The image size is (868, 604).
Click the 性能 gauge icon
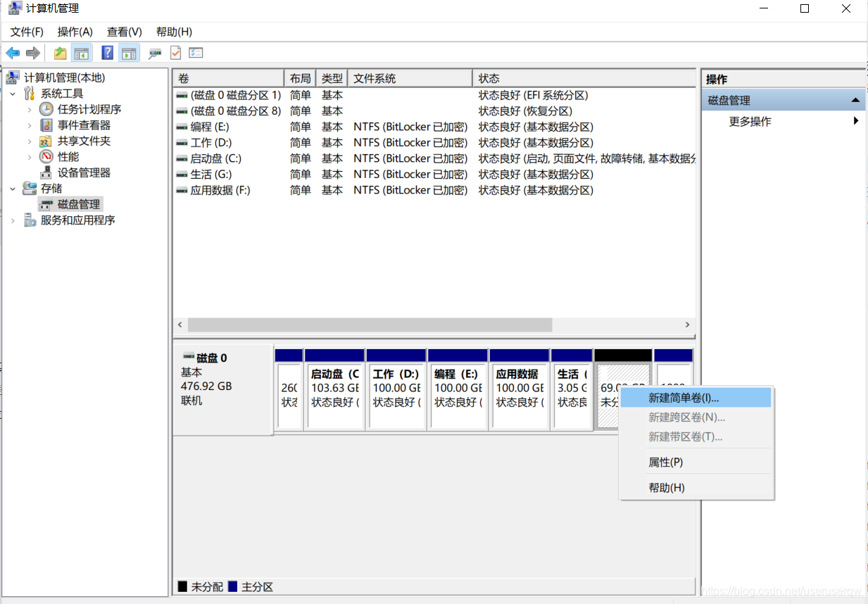coord(46,156)
